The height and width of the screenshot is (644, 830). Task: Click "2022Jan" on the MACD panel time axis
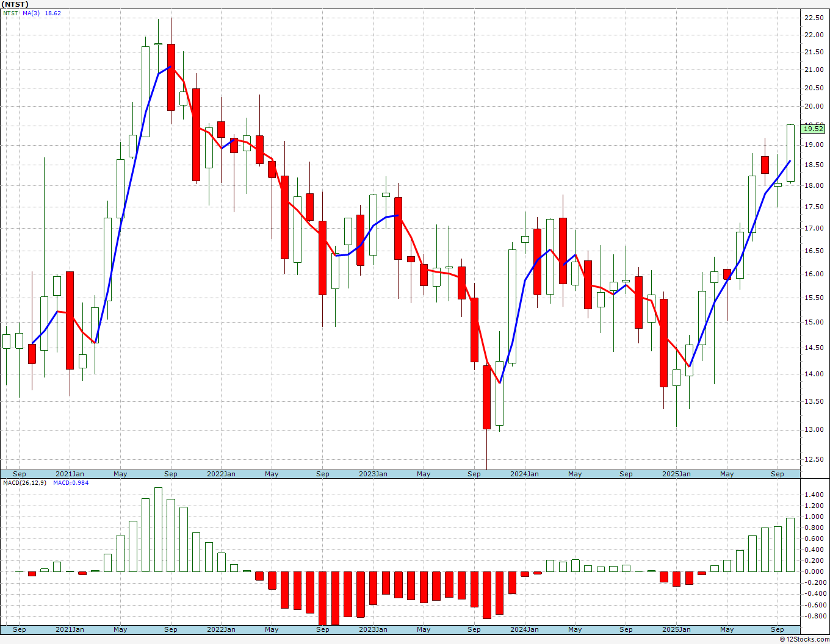tap(221, 629)
